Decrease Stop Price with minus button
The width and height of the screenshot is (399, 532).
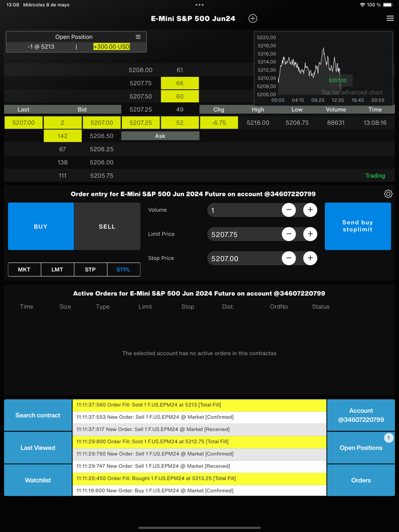tap(289, 258)
